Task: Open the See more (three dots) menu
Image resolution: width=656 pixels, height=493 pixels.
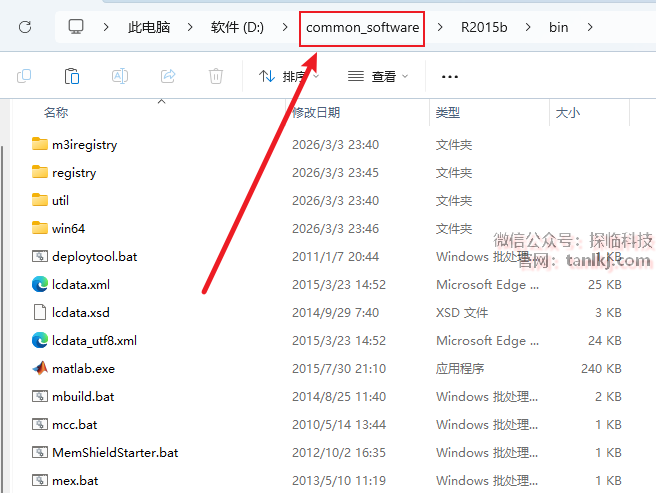Action: click(450, 77)
